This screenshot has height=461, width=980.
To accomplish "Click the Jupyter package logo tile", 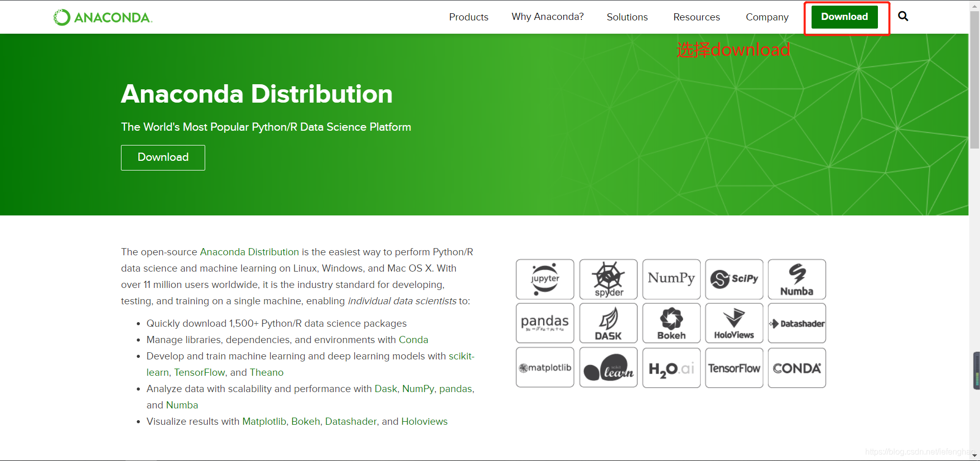I will pos(545,279).
